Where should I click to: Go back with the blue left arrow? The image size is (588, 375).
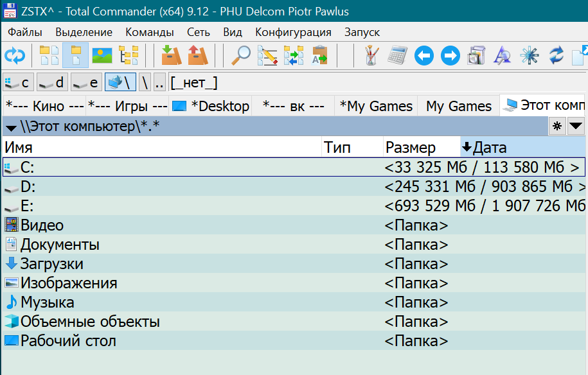coord(423,56)
